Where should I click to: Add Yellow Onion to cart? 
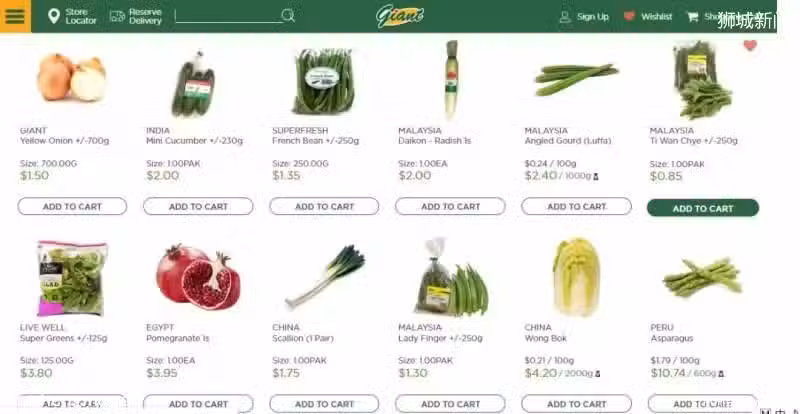pos(72,206)
